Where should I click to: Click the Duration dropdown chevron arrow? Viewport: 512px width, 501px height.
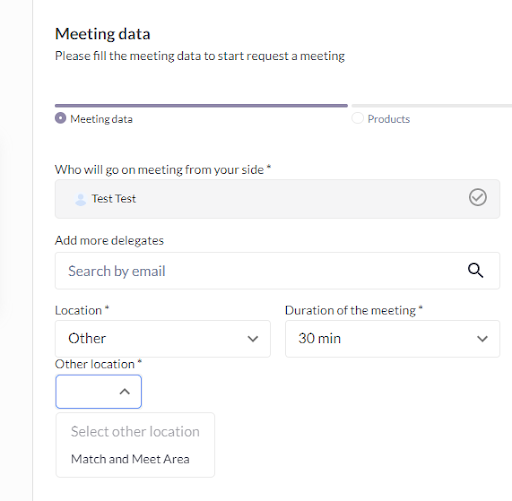(482, 339)
